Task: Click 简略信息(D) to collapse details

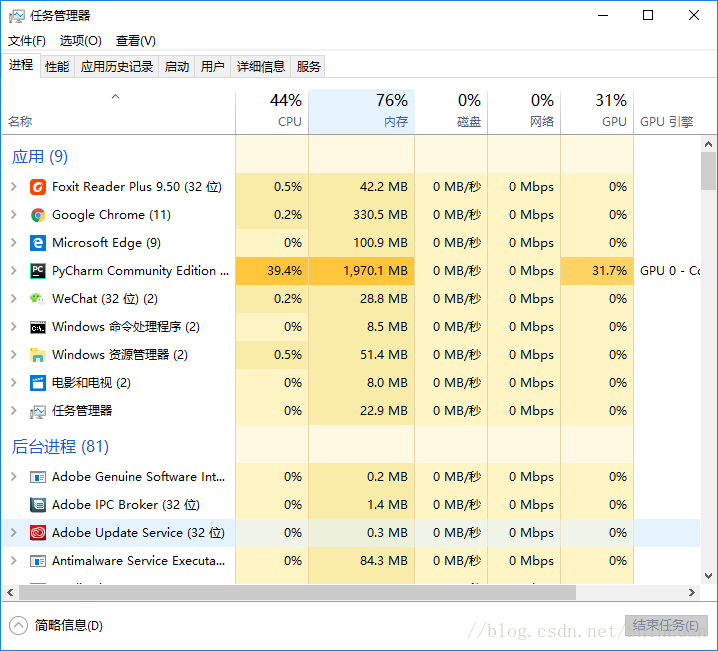Action: [x=56, y=625]
